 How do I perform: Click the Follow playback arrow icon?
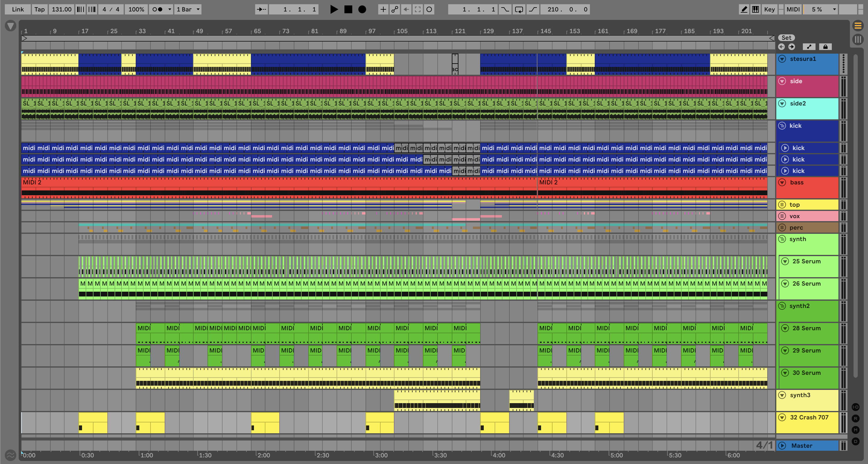point(261,9)
